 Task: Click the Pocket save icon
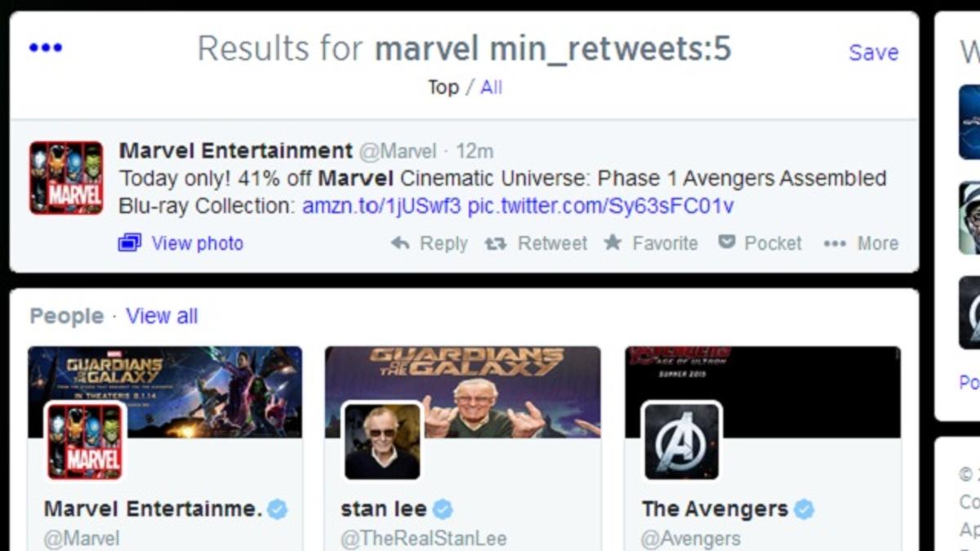(727, 242)
